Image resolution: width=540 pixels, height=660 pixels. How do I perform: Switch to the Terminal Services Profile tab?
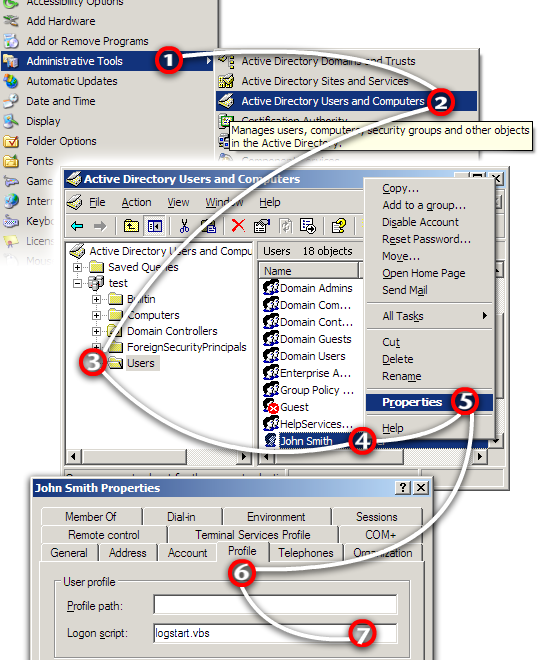point(253,535)
